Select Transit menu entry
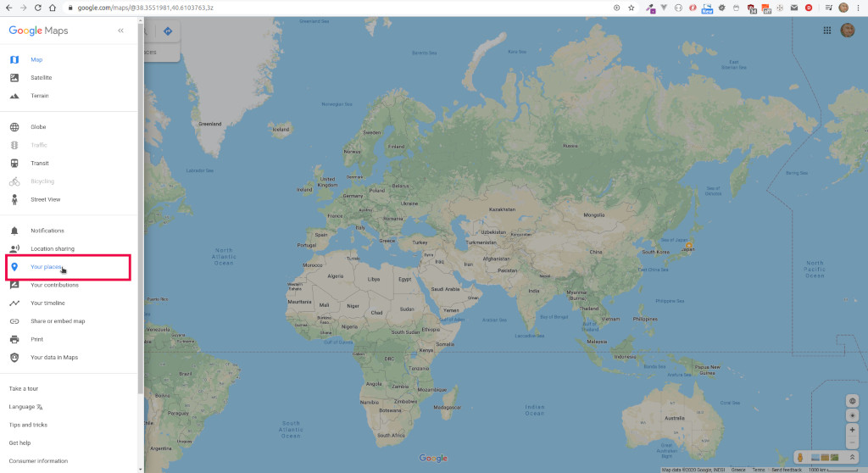The image size is (868, 473). (x=39, y=164)
